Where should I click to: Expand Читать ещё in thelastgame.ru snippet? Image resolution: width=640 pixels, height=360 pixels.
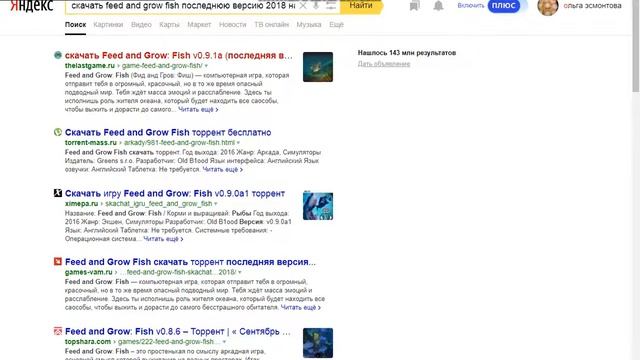tap(198, 109)
